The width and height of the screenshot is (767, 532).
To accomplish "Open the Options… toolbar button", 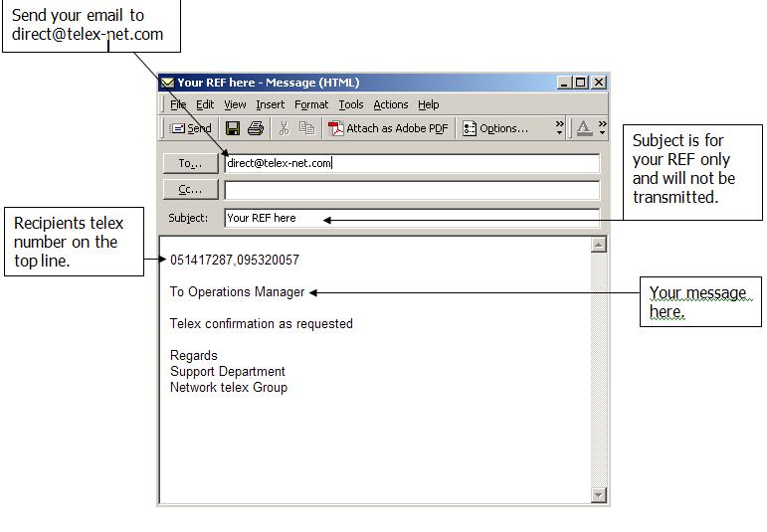I will (495, 128).
